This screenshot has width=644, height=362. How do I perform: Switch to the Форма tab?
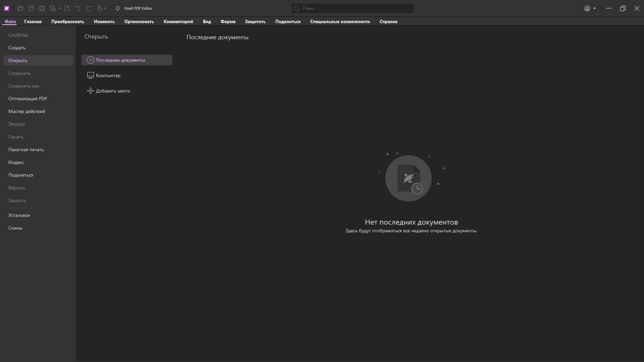[x=228, y=21]
